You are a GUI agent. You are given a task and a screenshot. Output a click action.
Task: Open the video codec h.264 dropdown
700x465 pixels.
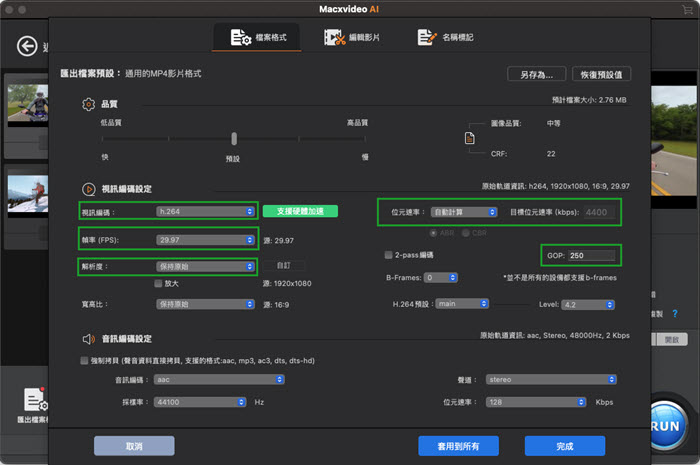[205, 212]
